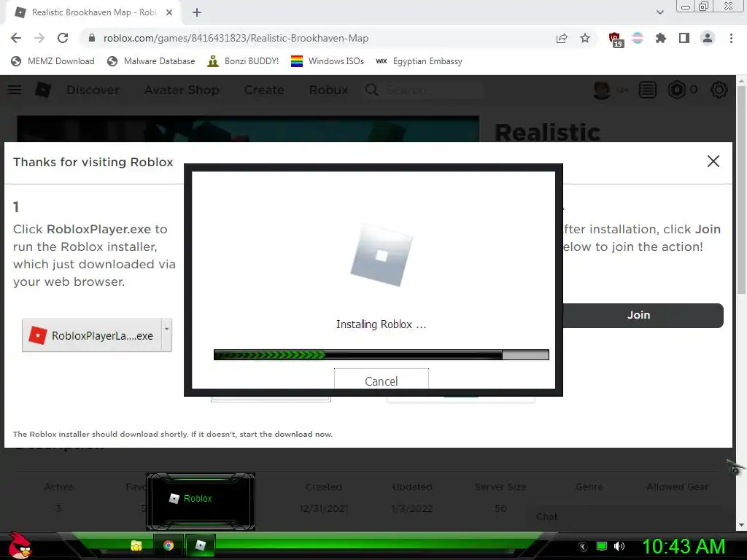Click the site padlock icon

coord(92,38)
